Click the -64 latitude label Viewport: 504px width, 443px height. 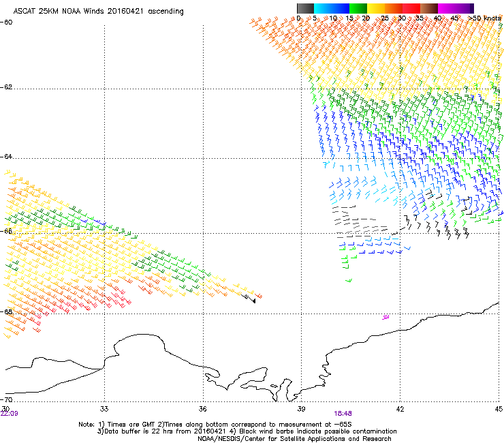pos(6,157)
